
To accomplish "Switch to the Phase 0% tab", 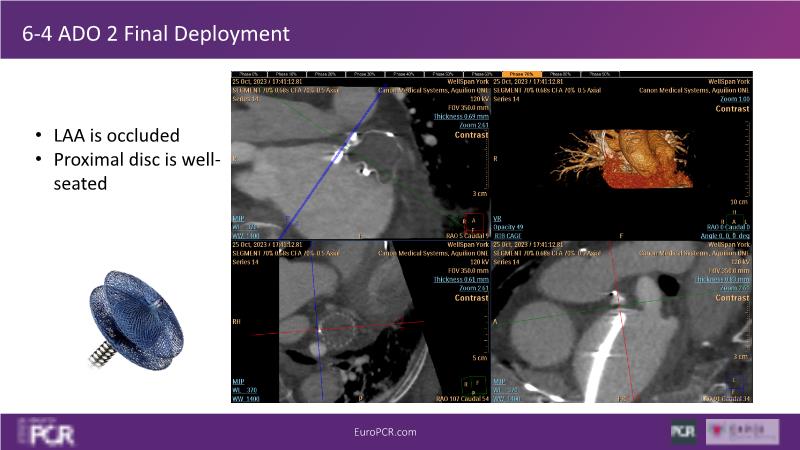I will pyautogui.click(x=244, y=74).
